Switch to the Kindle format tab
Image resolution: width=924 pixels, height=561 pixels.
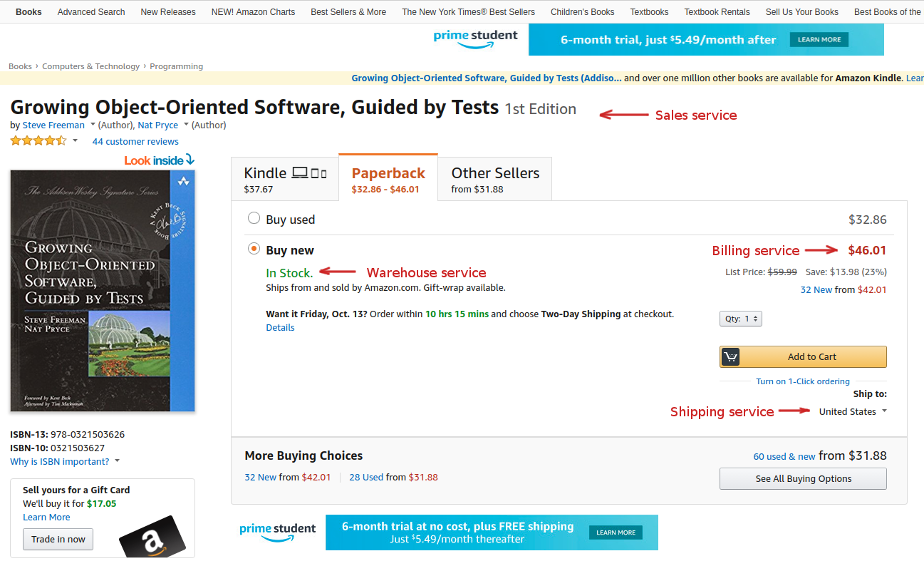point(284,179)
